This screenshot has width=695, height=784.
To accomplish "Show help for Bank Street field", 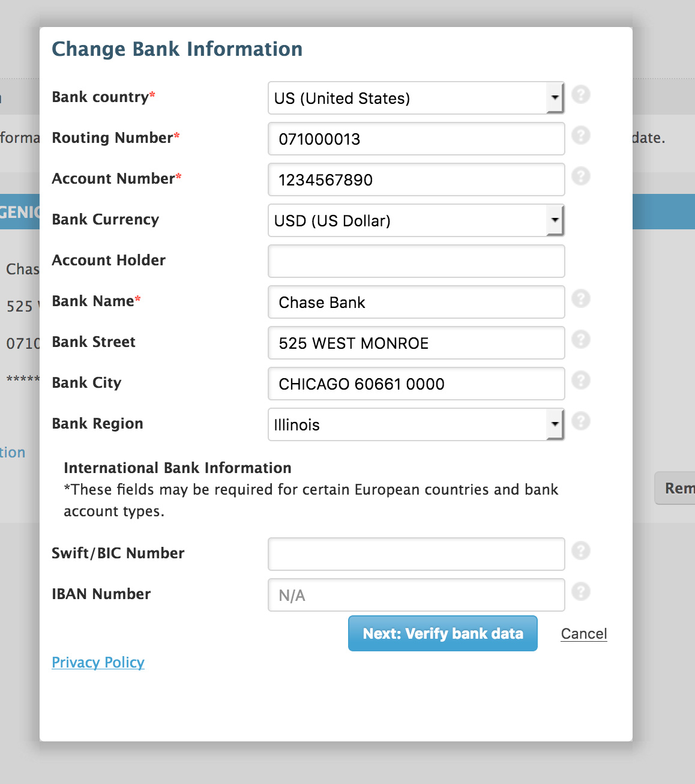I will tap(580, 340).
